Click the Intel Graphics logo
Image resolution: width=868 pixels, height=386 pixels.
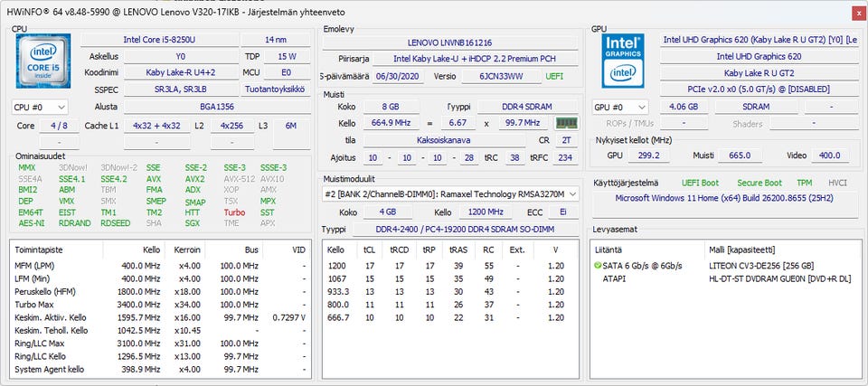pyautogui.click(x=623, y=61)
